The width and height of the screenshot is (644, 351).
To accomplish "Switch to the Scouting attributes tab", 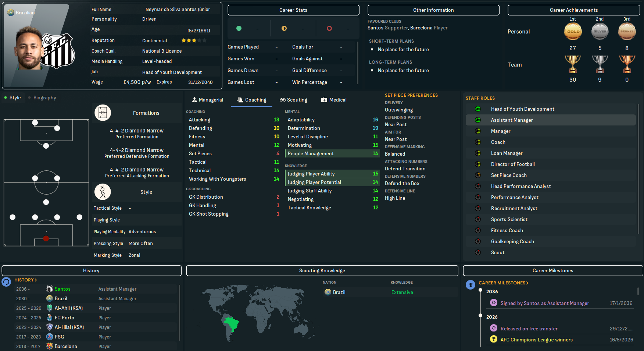I will coord(293,100).
